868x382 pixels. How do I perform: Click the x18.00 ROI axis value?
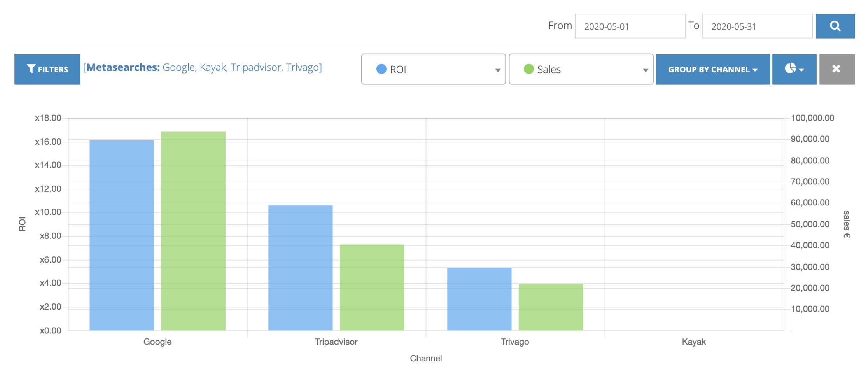(x=48, y=118)
